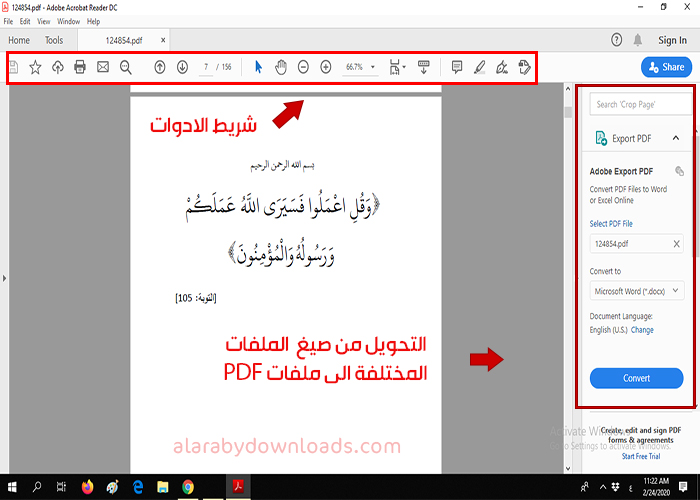Open the Edit menu

[25, 21]
